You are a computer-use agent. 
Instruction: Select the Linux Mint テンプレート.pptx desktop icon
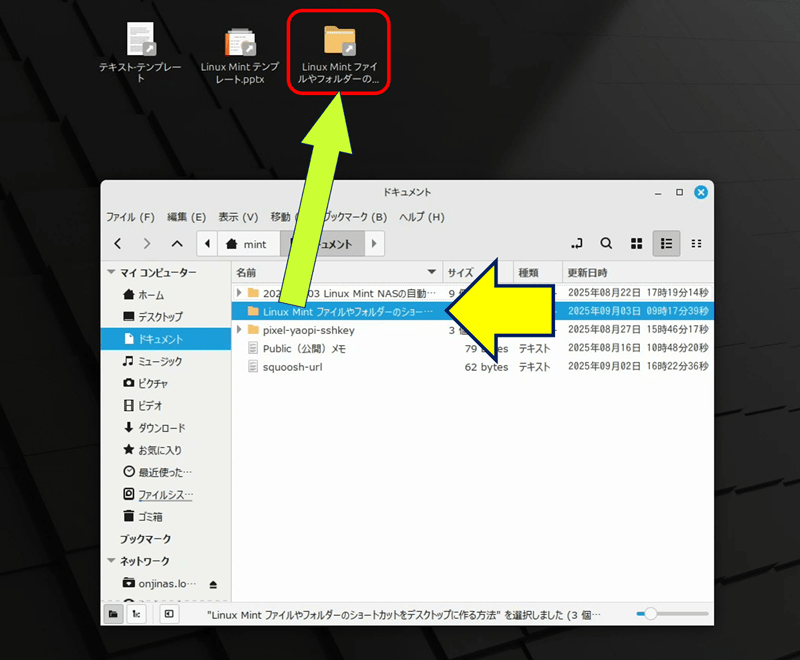pyautogui.click(x=240, y=56)
